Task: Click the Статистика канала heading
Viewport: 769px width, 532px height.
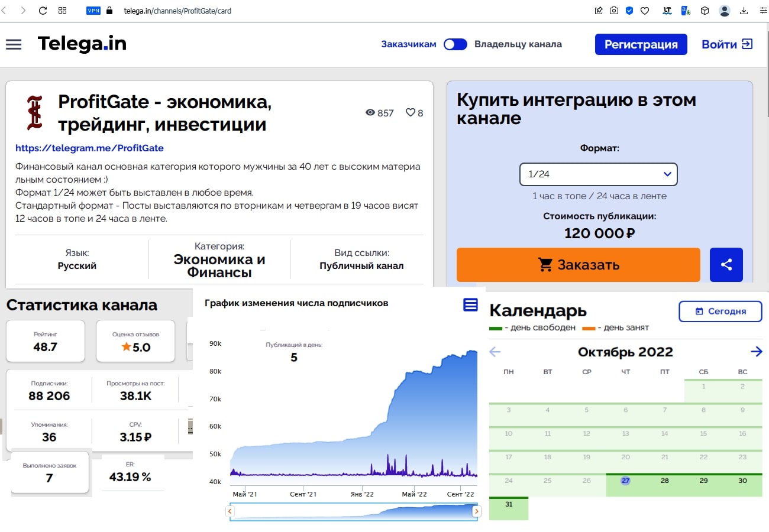Action: click(82, 305)
